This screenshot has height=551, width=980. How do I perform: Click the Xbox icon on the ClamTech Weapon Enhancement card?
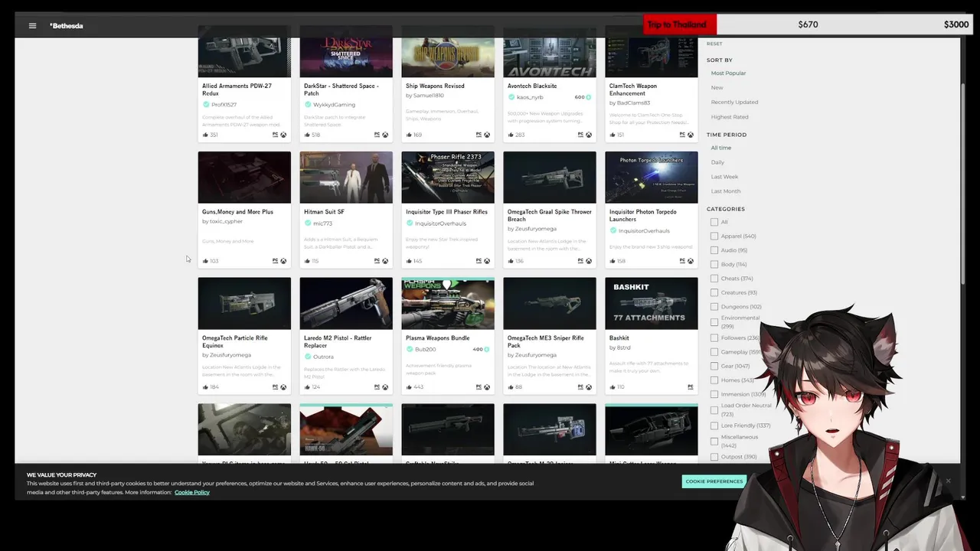point(691,135)
